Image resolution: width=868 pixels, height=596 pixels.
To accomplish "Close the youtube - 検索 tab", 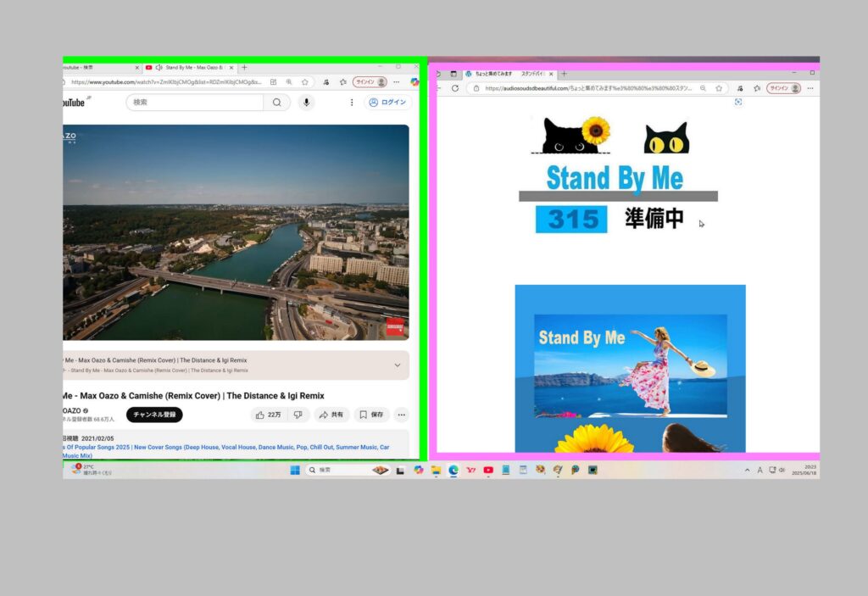I will pos(137,68).
